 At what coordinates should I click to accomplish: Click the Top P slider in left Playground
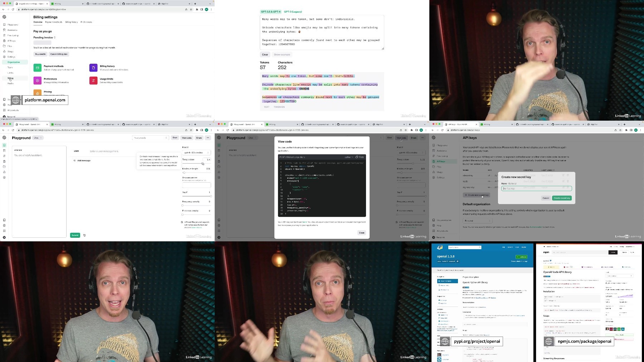coord(196,196)
